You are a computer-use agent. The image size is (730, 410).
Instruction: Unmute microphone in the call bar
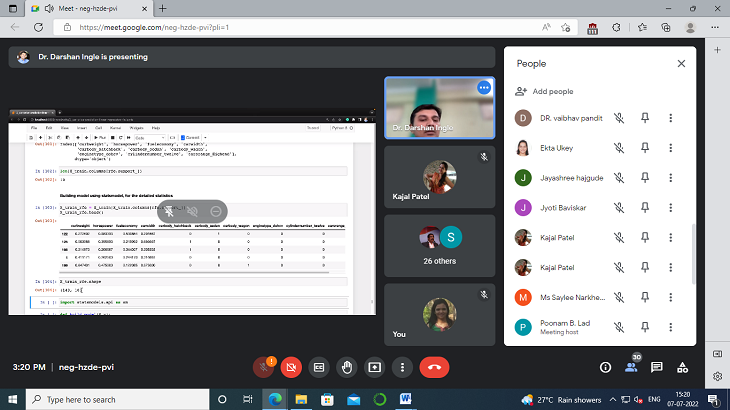[263, 367]
